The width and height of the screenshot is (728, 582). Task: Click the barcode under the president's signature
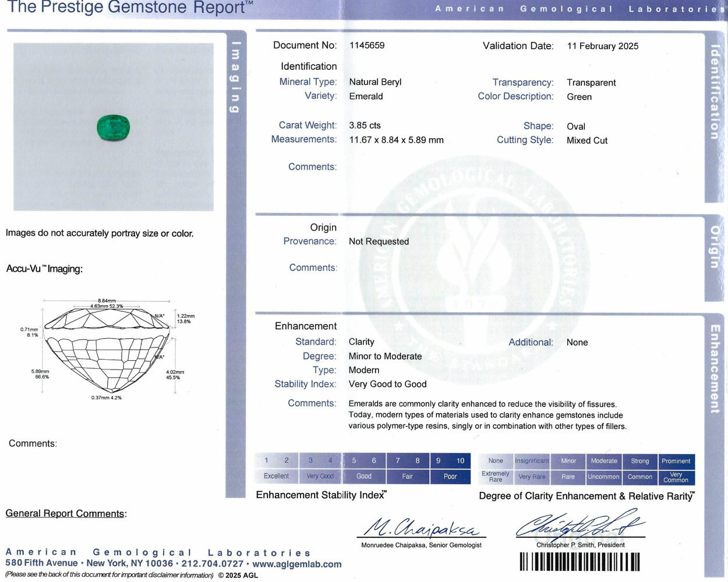pyautogui.click(x=579, y=562)
